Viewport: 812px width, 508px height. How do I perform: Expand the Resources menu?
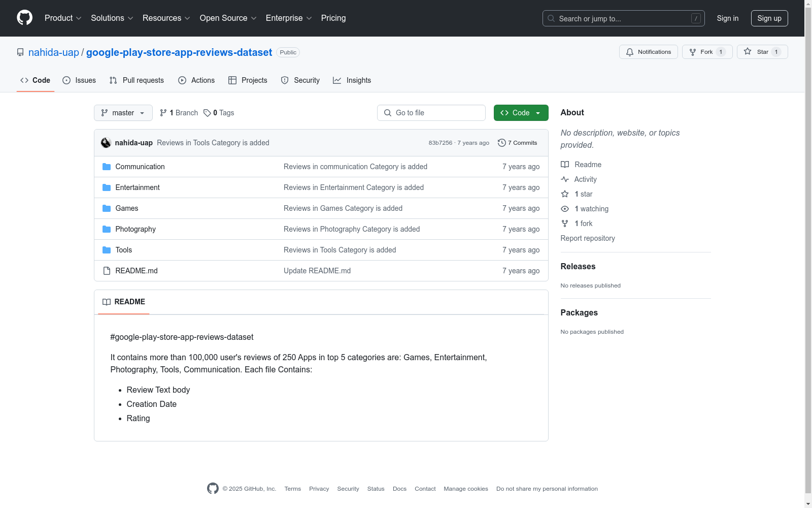[166, 18]
